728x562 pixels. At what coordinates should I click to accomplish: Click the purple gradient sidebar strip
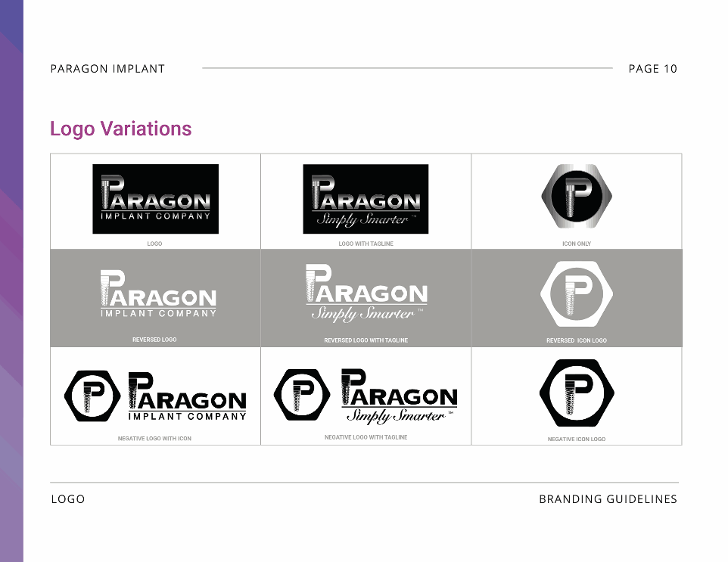pyautogui.click(x=11, y=281)
